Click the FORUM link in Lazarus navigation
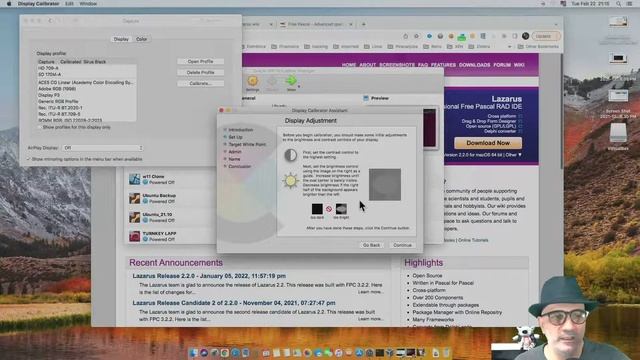 click(x=502, y=65)
